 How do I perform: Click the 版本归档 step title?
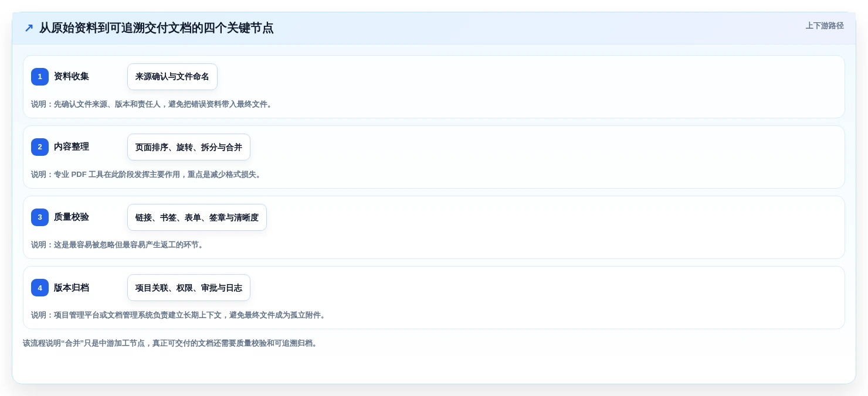pos(72,288)
